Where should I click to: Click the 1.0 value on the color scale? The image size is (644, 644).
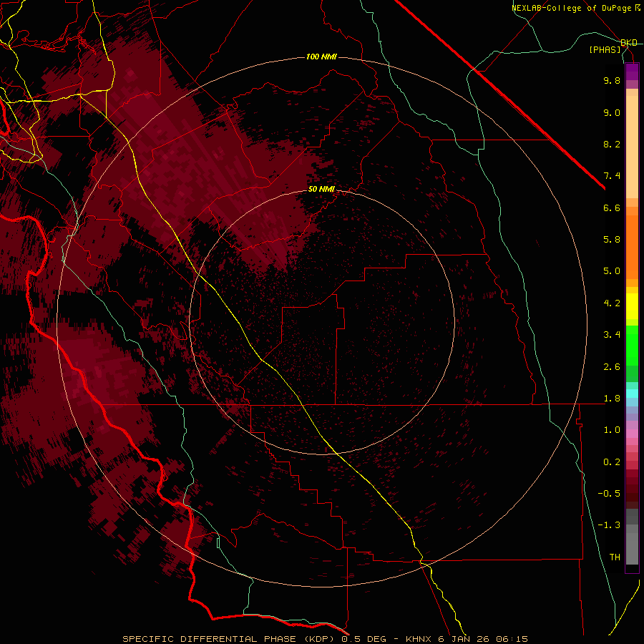(x=612, y=430)
